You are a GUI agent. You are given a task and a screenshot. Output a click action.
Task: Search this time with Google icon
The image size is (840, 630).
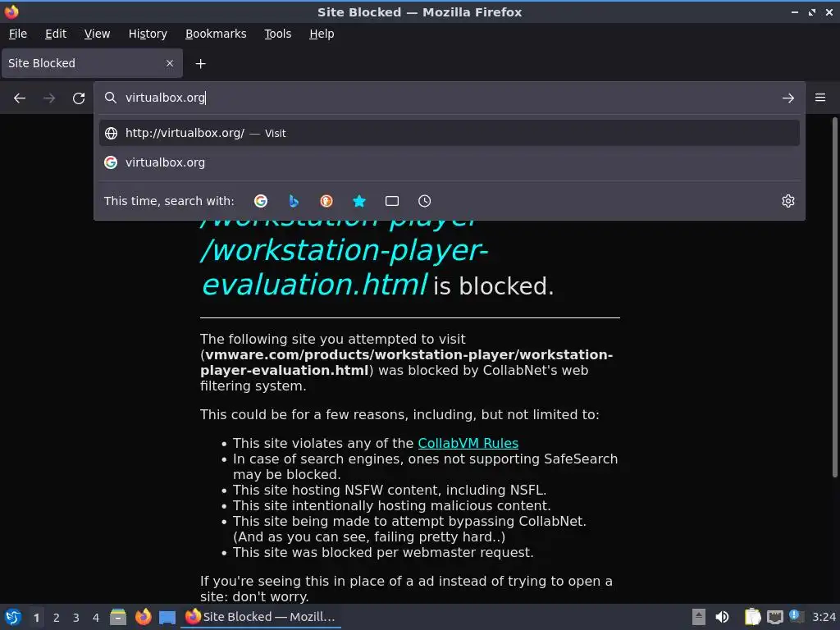click(261, 201)
